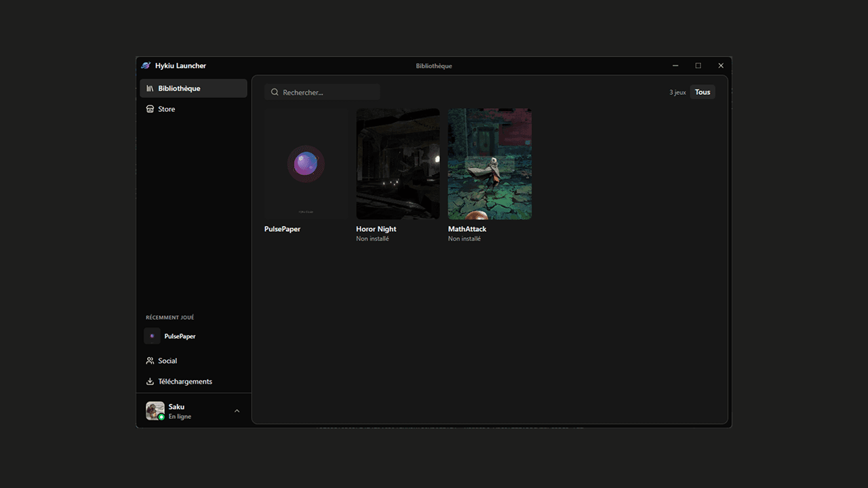Launch the recently played PulsePaper icon
The image size is (868, 488).
coord(152,336)
